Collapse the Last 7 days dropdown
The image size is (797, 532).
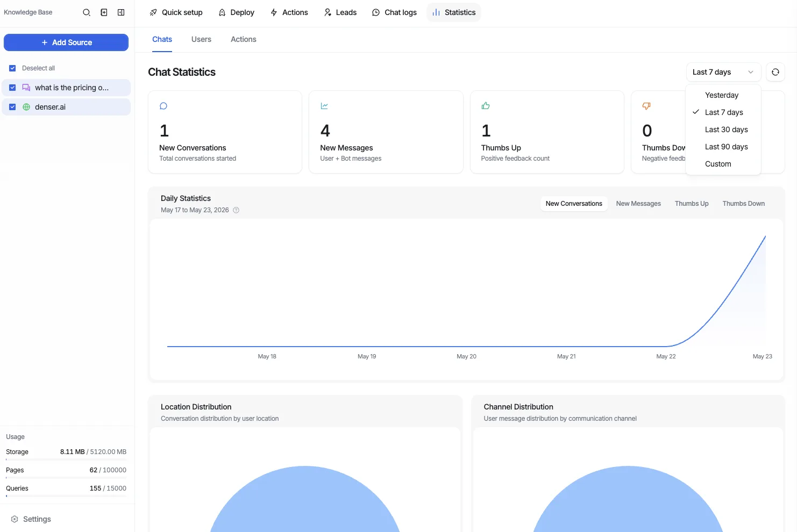click(723, 72)
